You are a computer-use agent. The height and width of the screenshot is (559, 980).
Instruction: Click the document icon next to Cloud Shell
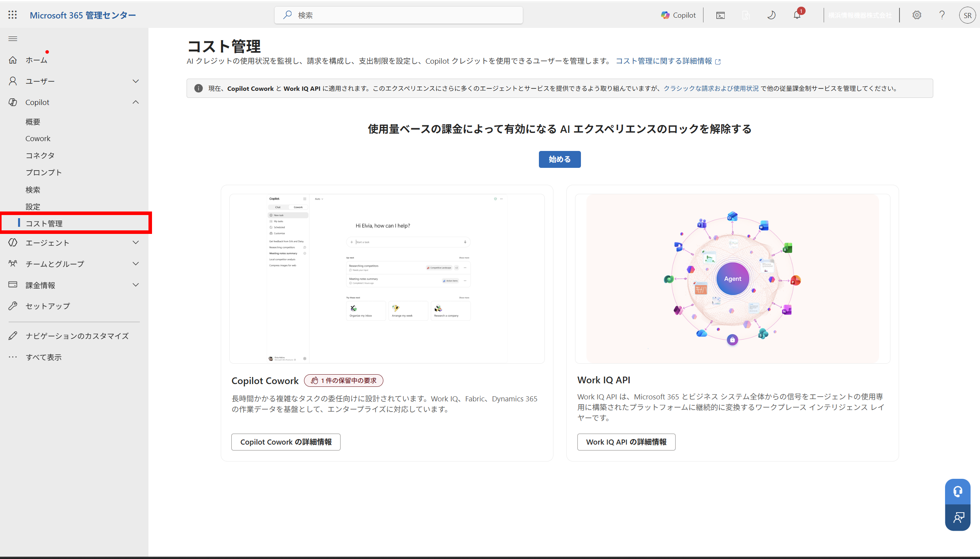pos(746,15)
